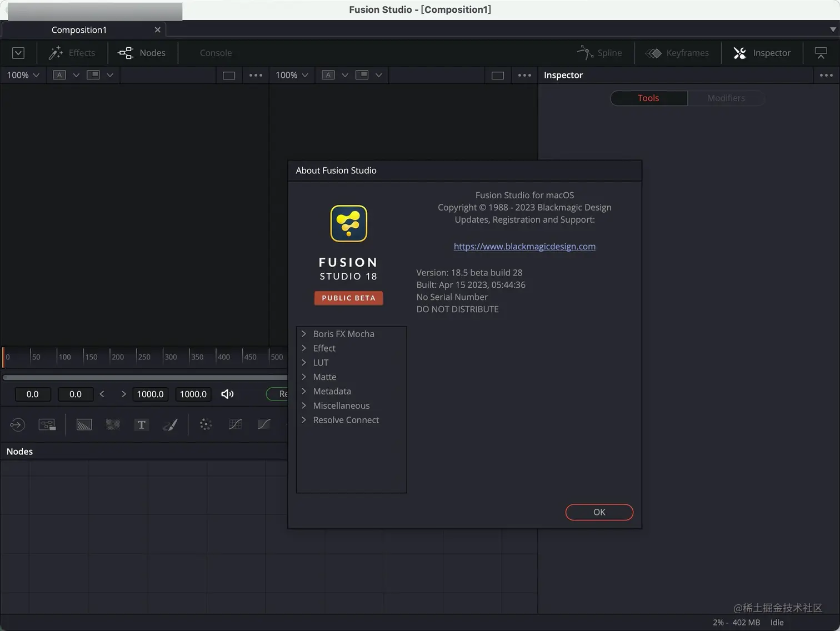Toggle the Keyframes panel text label
The width and height of the screenshot is (840, 631).
tap(688, 53)
